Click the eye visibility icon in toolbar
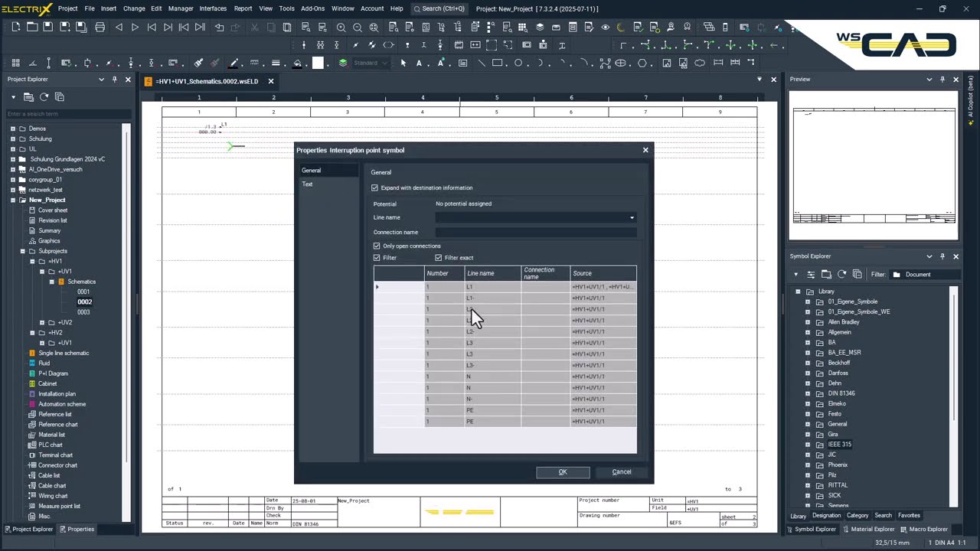 tap(606, 27)
